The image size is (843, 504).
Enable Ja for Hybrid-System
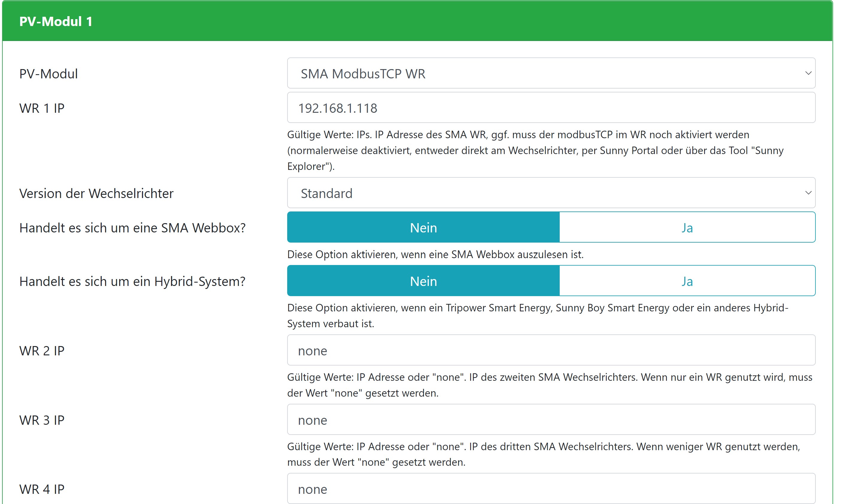click(687, 281)
